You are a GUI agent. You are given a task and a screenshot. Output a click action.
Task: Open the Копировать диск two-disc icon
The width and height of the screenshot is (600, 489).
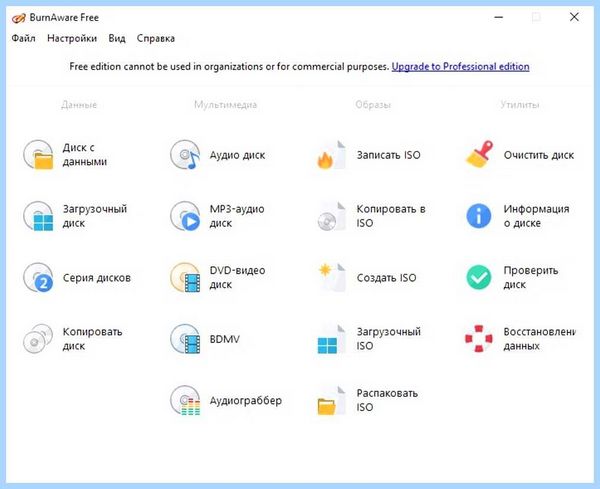(x=38, y=339)
